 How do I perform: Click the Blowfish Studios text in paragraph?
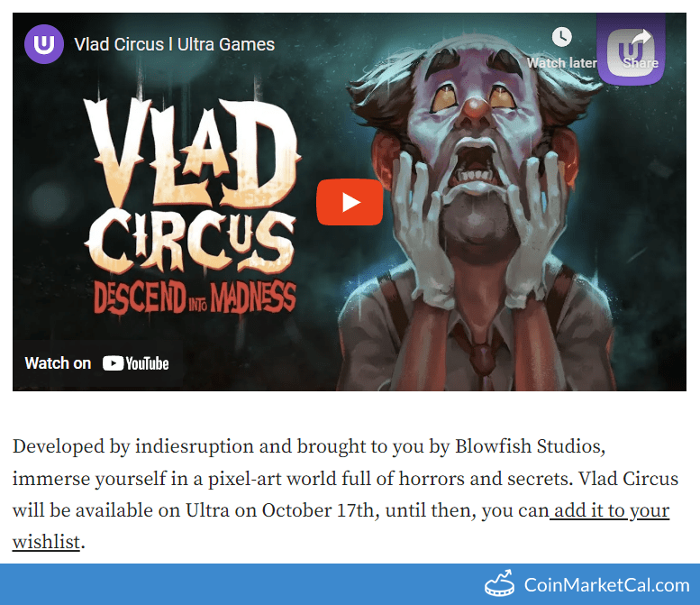click(x=530, y=446)
